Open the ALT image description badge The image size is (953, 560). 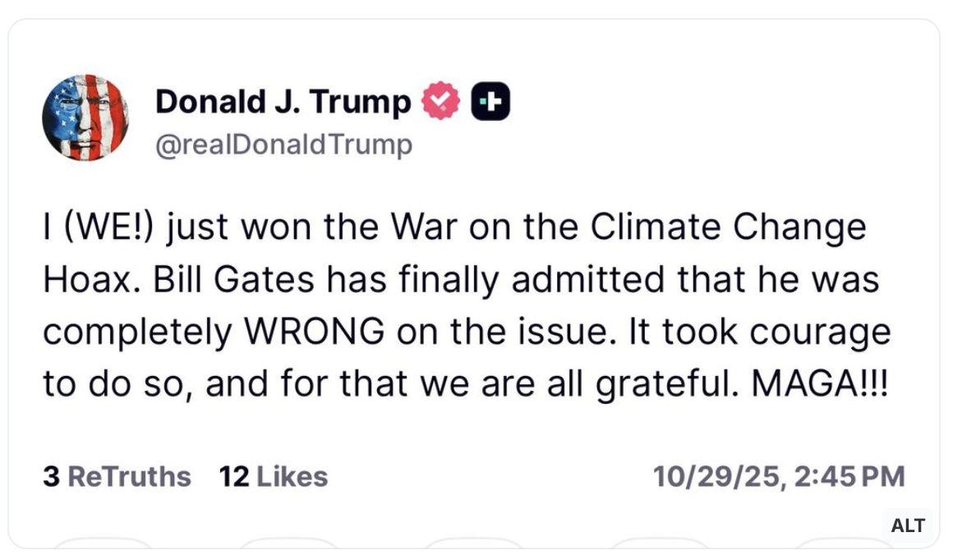click(908, 526)
